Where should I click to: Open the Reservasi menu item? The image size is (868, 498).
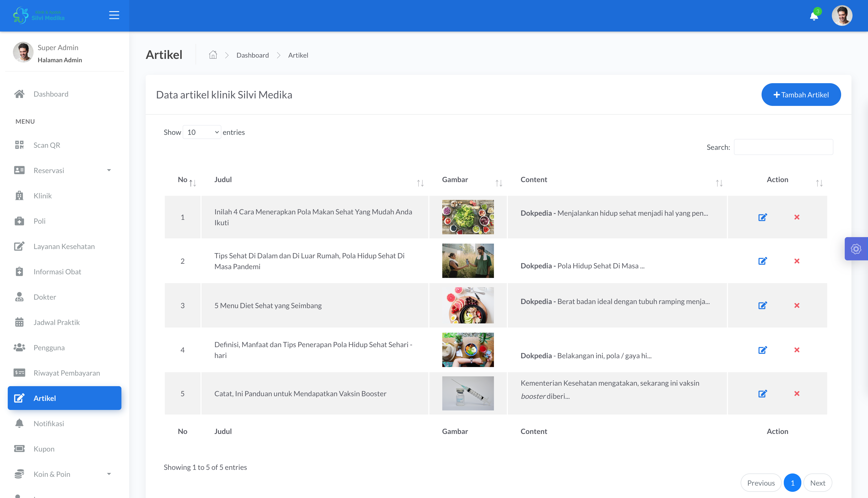pyautogui.click(x=64, y=170)
